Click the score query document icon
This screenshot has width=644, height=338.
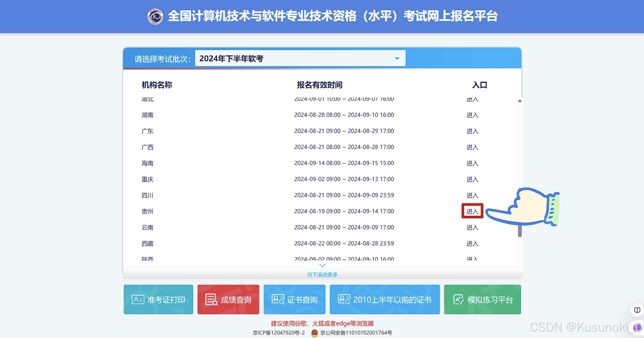211,299
